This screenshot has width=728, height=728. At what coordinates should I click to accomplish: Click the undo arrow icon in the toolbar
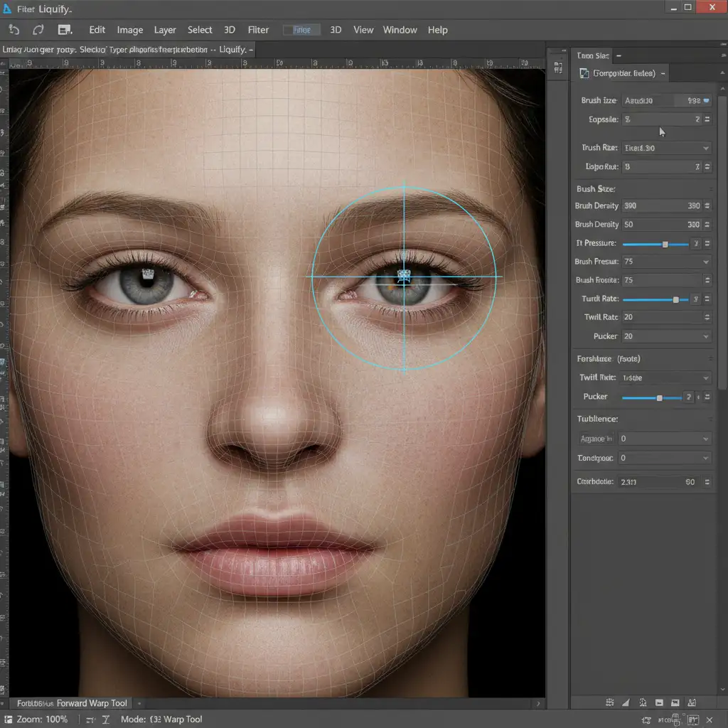tap(14, 30)
